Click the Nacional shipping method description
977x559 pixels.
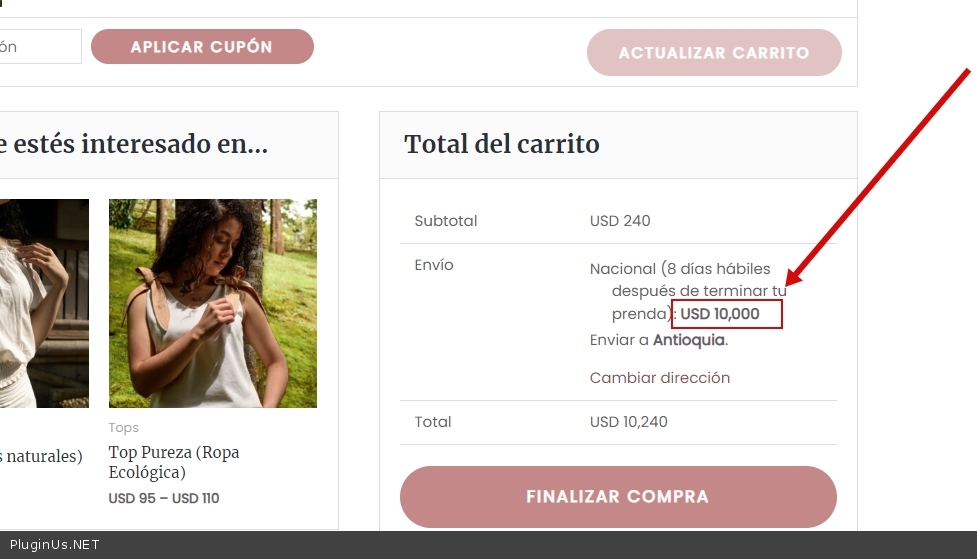[689, 291]
